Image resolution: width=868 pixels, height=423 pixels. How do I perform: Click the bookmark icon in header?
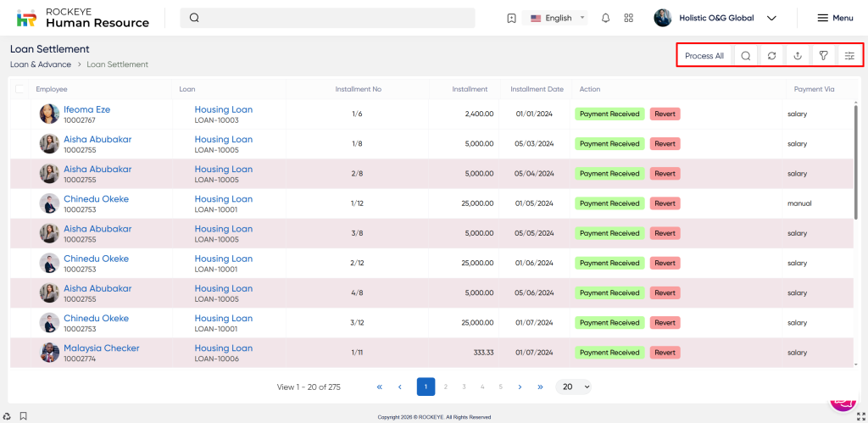[x=511, y=18]
